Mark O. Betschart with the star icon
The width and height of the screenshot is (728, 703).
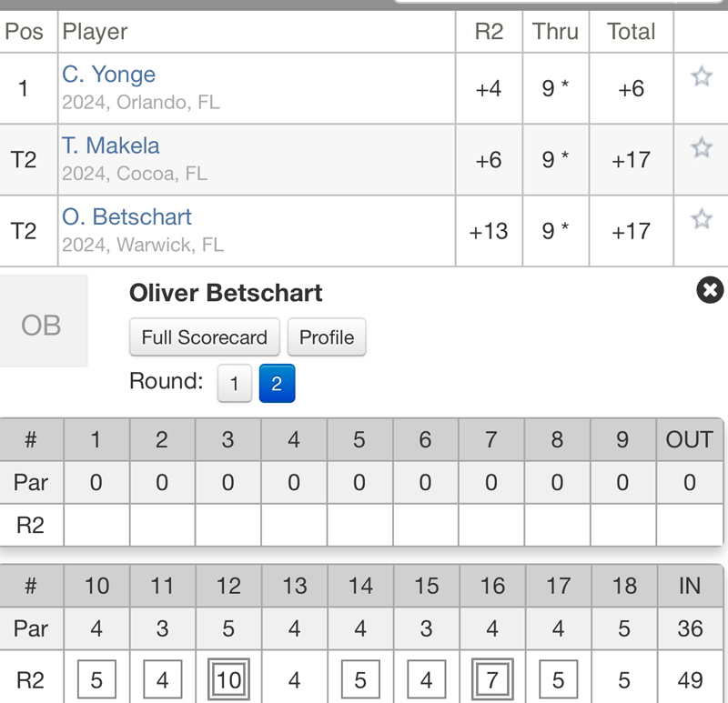(701, 218)
